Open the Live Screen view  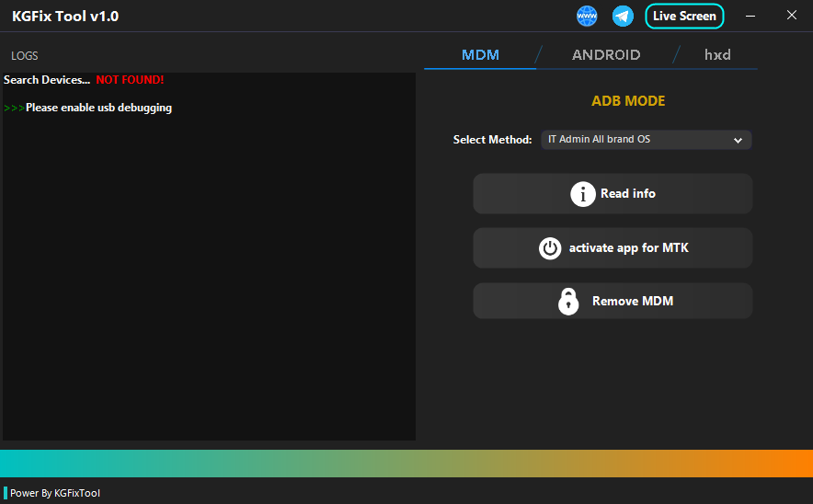point(684,17)
